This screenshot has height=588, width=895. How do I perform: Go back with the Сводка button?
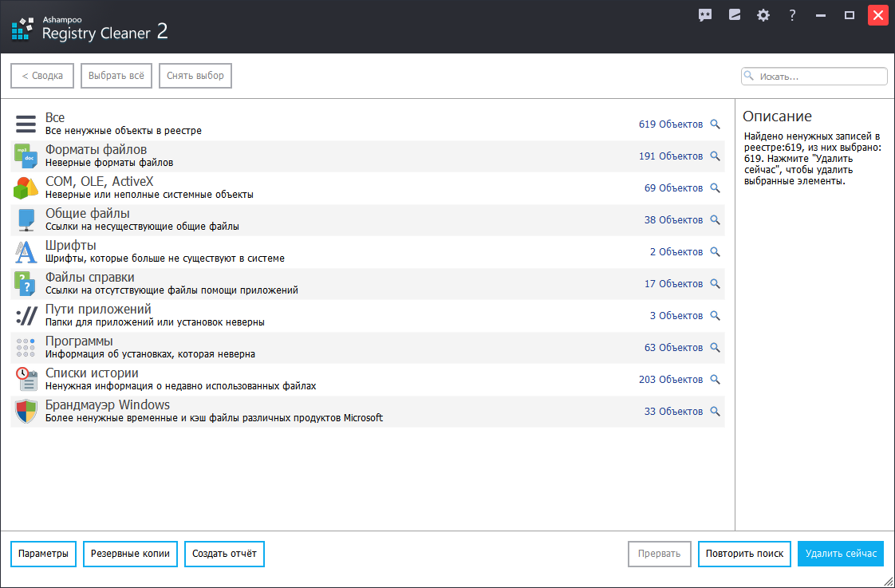tap(42, 76)
